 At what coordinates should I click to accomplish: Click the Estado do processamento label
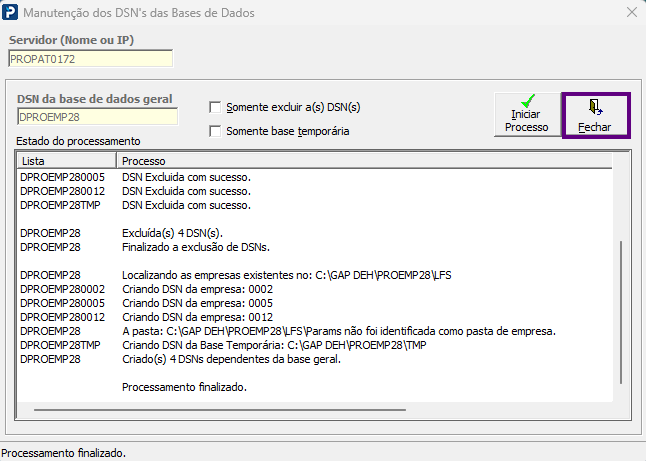(78, 141)
